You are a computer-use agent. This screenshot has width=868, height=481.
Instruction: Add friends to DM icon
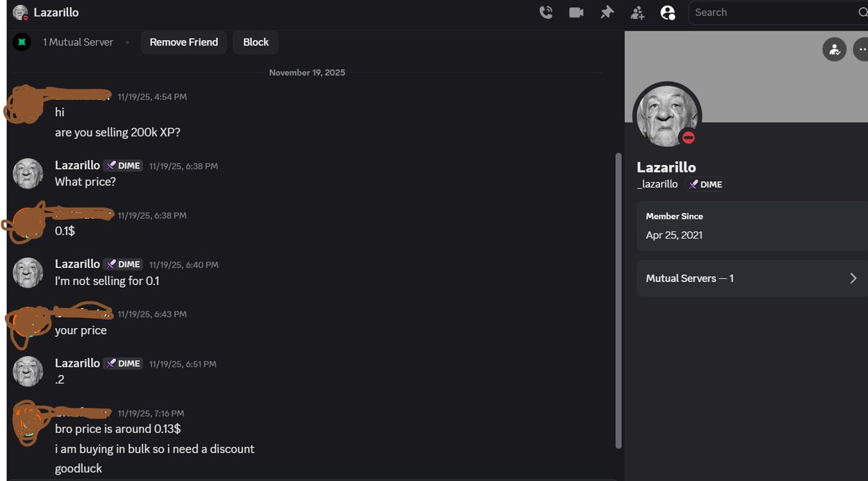pyautogui.click(x=637, y=13)
